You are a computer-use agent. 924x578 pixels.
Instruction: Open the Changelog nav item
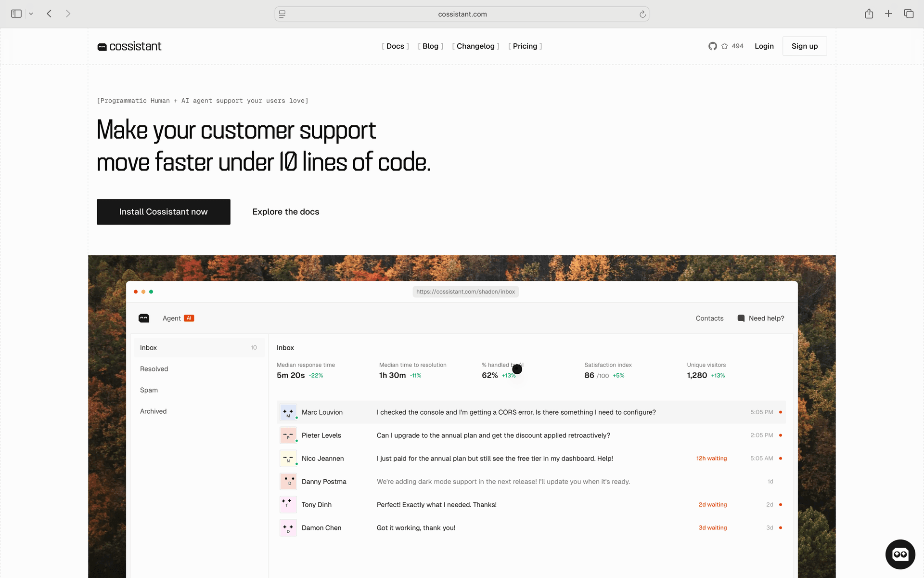coord(475,46)
